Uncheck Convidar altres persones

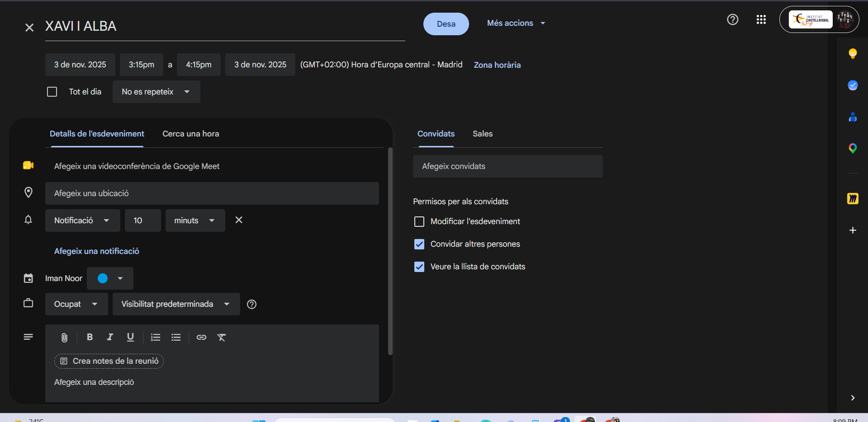[419, 244]
